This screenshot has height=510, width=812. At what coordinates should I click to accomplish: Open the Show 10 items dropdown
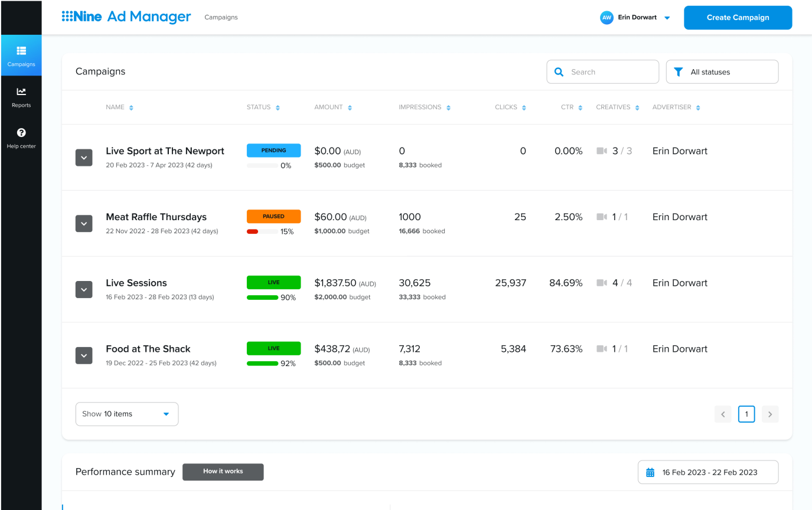click(126, 414)
